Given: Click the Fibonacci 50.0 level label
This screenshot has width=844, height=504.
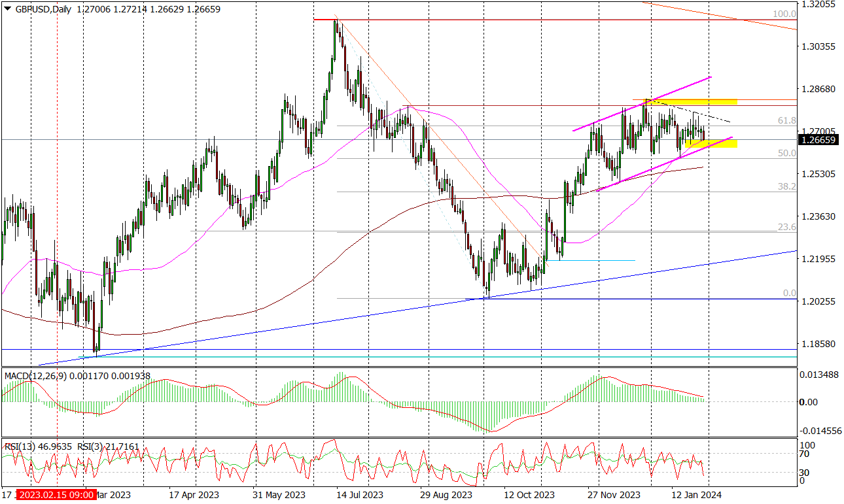Looking at the screenshot, I should click(786, 153).
